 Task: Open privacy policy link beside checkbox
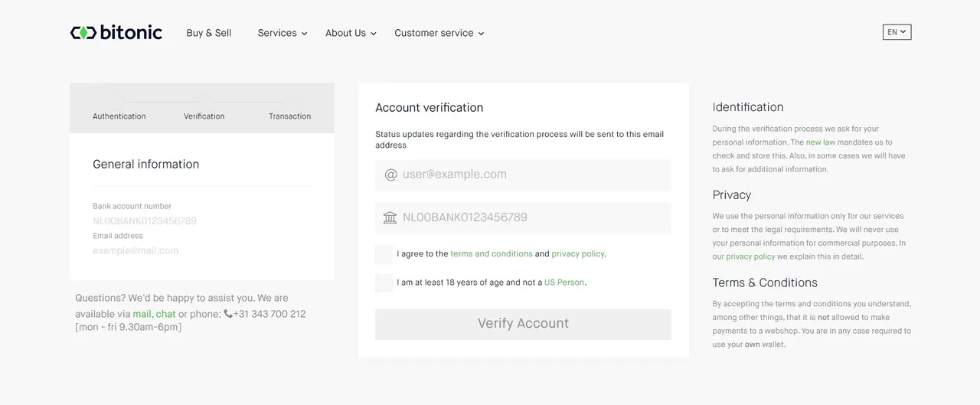pyautogui.click(x=578, y=254)
